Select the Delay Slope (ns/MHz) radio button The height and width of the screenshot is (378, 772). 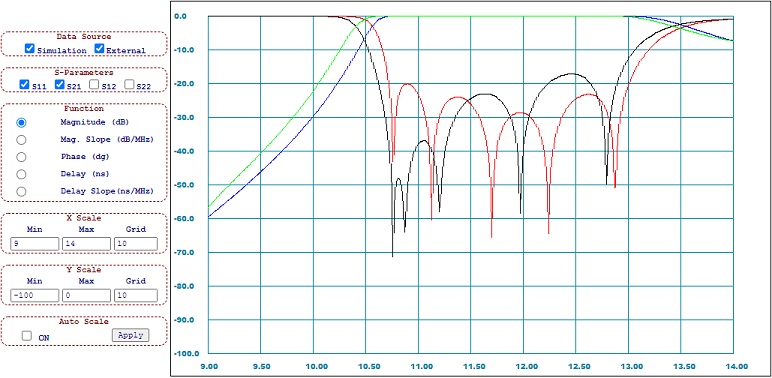pyautogui.click(x=21, y=191)
